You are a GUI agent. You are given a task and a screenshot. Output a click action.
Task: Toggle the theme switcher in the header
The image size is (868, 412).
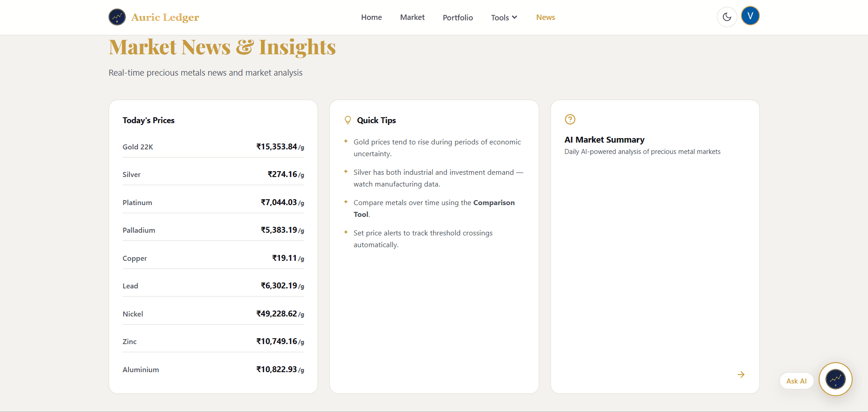[727, 17]
